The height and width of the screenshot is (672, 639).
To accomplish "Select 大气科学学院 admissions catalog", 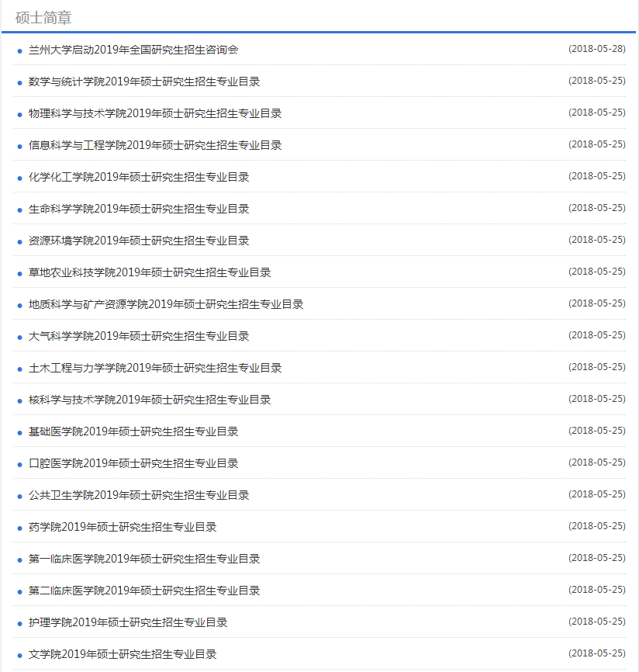I will click(x=139, y=336).
